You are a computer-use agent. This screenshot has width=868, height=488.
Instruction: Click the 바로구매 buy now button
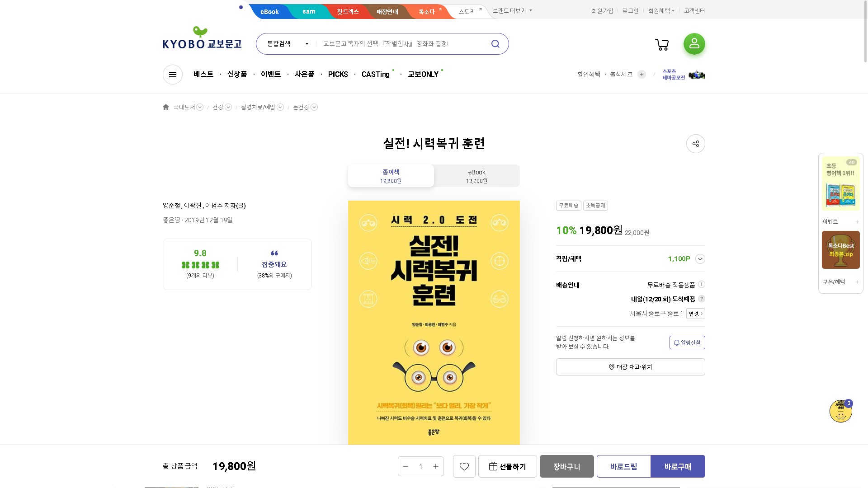point(677,466)
